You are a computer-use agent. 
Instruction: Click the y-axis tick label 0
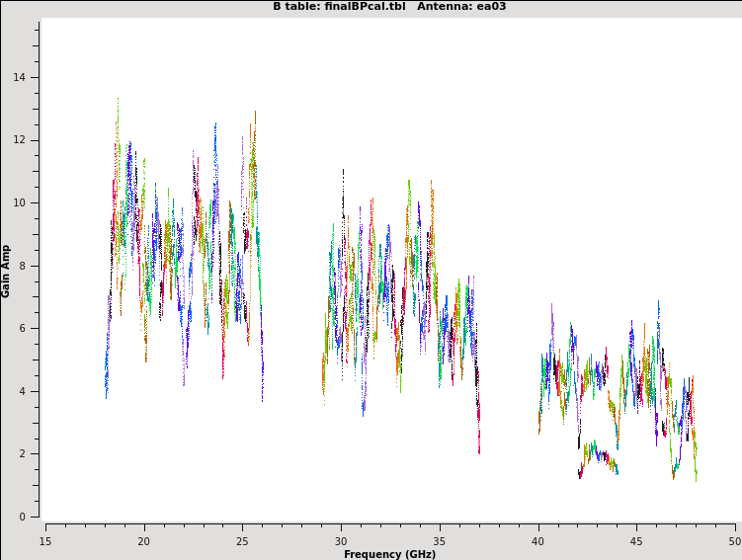tap(23, 517)
